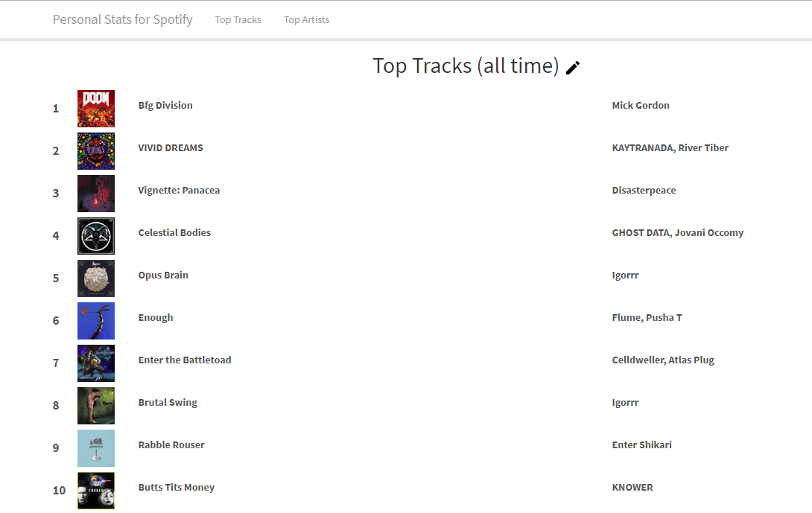This screenshot has height=513, width=812.
Task: Click rank number 1 beside Bfg Division
Action: (x=55, y=109)
